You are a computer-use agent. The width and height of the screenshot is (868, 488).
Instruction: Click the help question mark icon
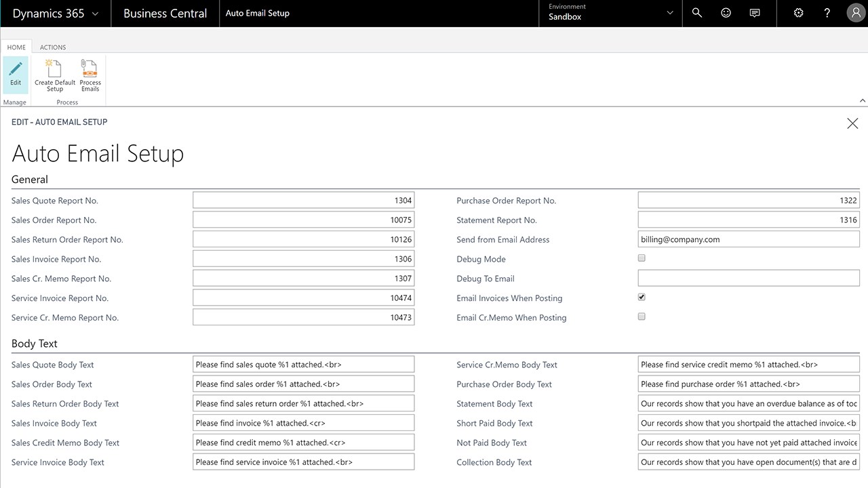pos(827,13)
